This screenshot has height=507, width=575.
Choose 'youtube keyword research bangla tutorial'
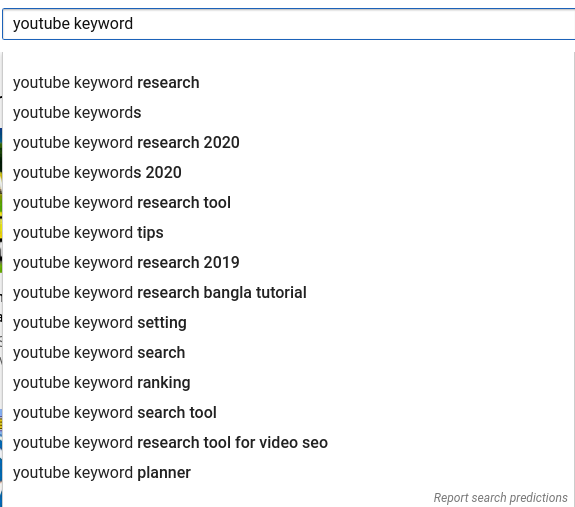pos(289,293)
